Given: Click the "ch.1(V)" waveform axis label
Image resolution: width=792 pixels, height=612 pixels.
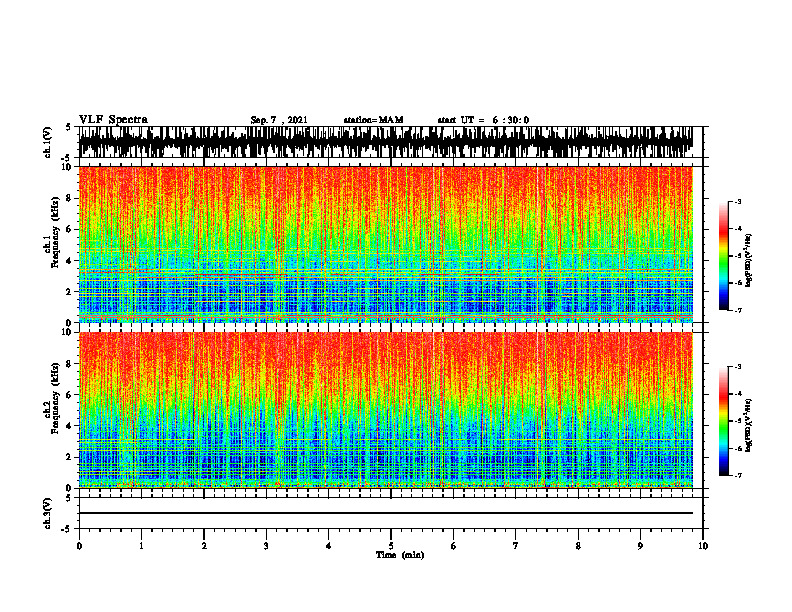Looking at the screenshot, I should click(48, 142).
